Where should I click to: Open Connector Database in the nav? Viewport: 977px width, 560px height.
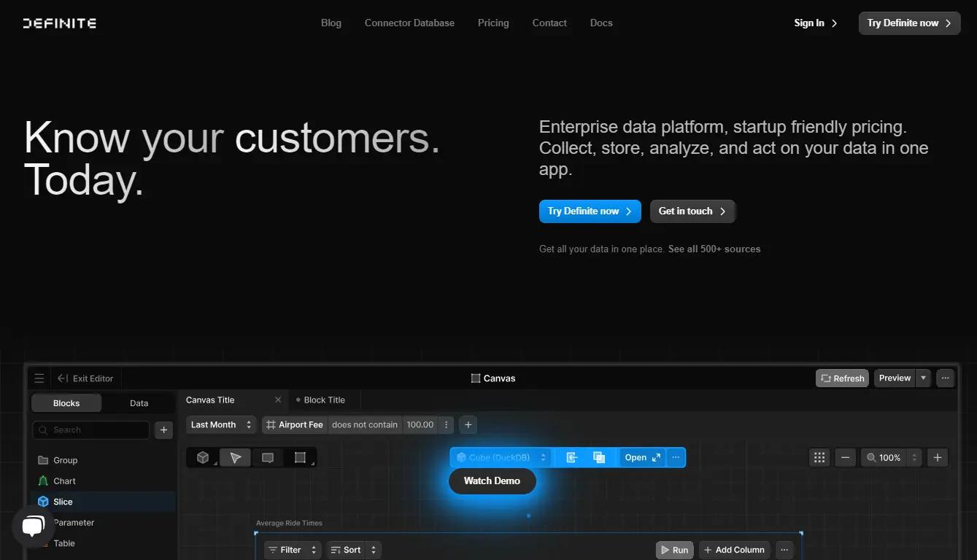409,23
